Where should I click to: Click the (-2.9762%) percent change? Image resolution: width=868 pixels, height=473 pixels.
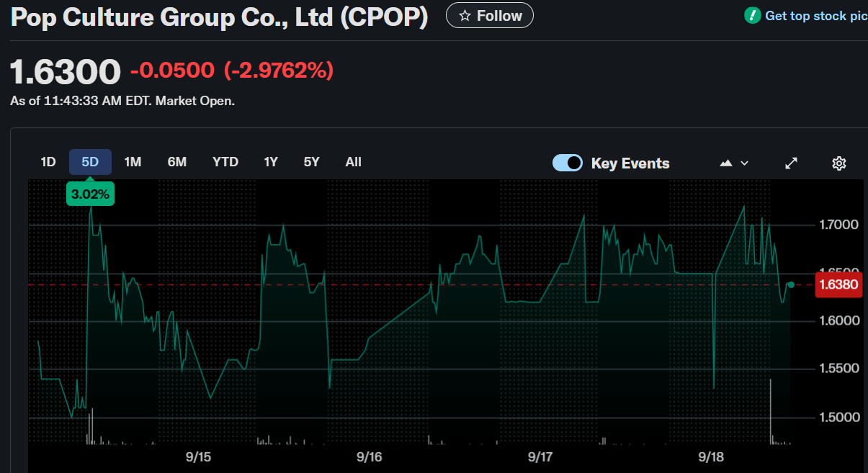click(279, 71)
